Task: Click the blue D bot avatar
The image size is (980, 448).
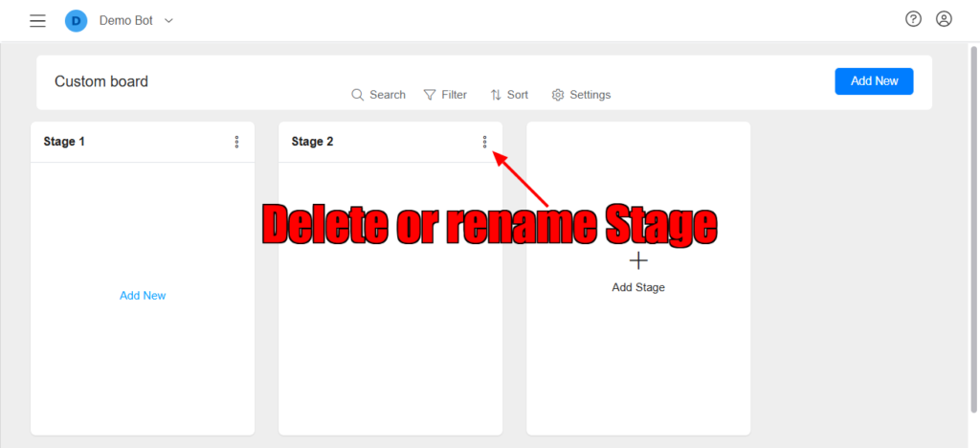Action: [x=76, y=20]
